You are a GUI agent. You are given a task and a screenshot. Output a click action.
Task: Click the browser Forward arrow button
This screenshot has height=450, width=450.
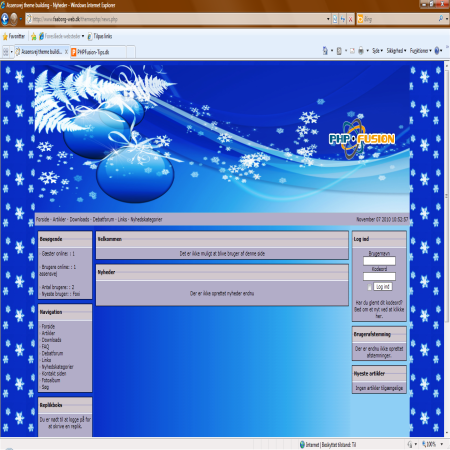[14, 19]
